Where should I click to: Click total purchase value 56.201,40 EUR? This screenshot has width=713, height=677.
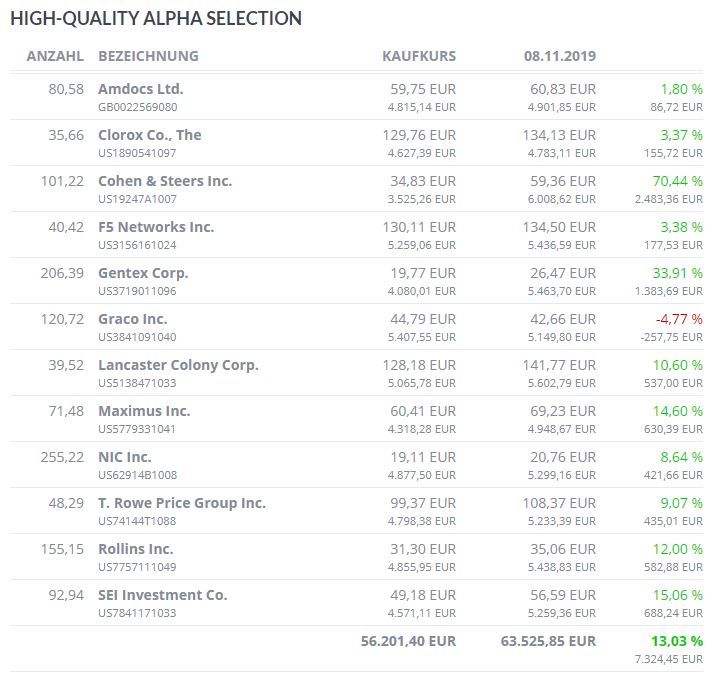tap(408, 641)
